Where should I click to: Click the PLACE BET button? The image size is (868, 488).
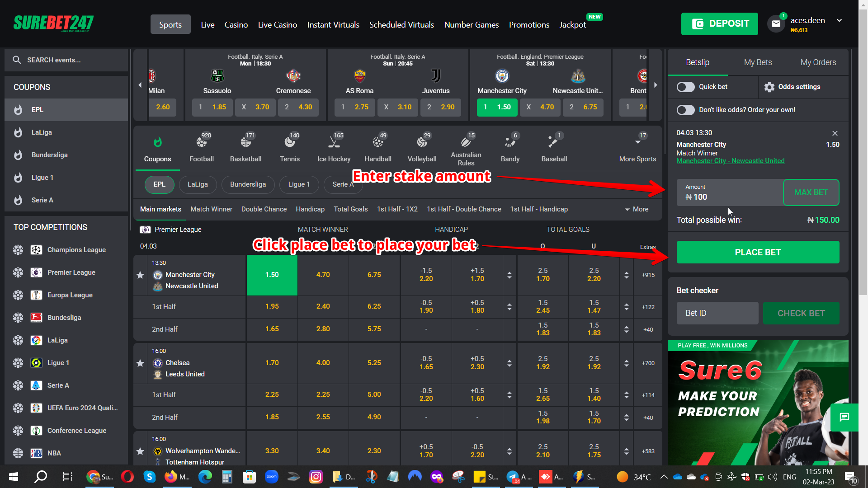(758, 252)
